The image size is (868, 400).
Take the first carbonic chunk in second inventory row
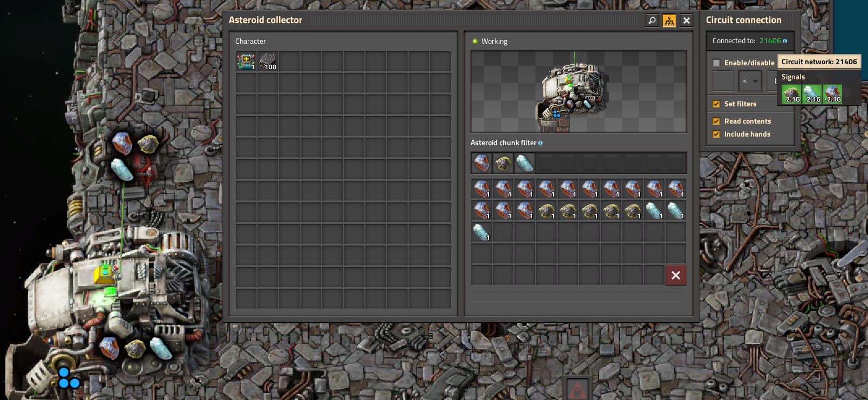point(546,211)
